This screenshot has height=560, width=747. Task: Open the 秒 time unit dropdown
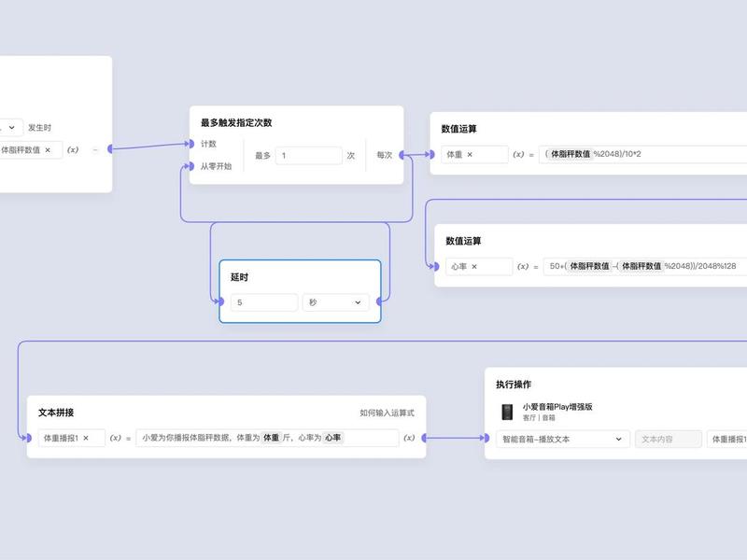pos(336,302)
